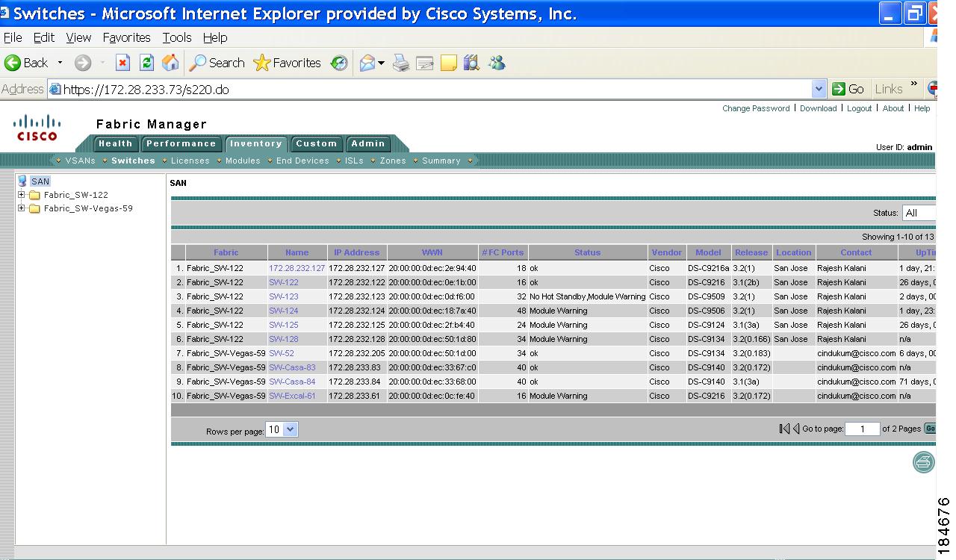The height and width of the screenshot is (560, 956).
Task: Open the Help menu
Action: [215, 37]
